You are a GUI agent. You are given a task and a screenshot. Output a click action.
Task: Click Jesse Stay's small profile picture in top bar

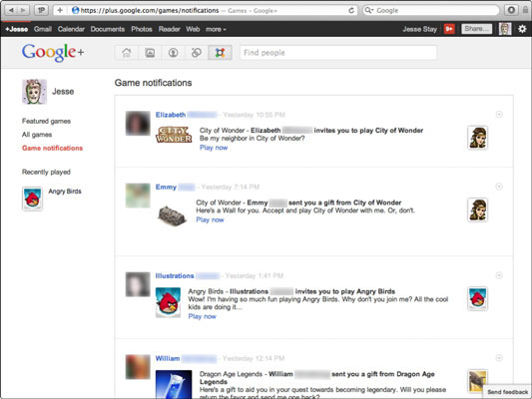tap(505, 29)
